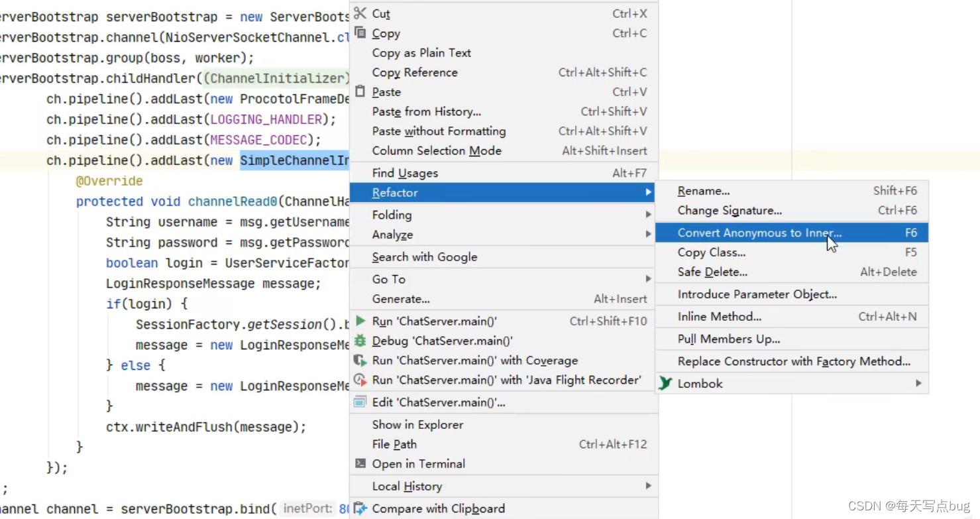Choose Safe Delete... option

click(x=792, y=272)
